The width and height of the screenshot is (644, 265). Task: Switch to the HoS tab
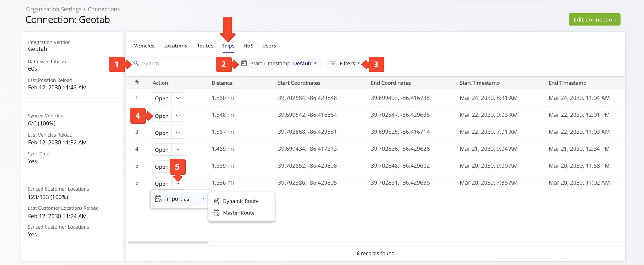[248, 46]
